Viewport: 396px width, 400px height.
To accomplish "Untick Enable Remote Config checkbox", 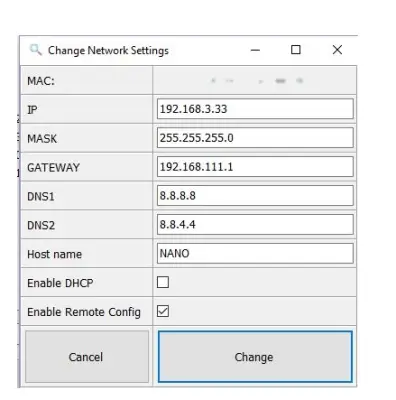I will point(163,311).
